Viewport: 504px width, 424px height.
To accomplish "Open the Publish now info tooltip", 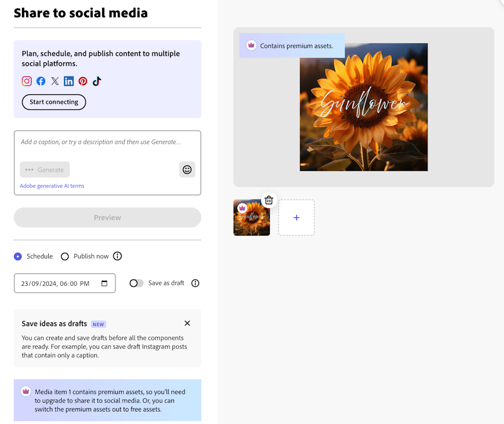I will tap(117, 256).
